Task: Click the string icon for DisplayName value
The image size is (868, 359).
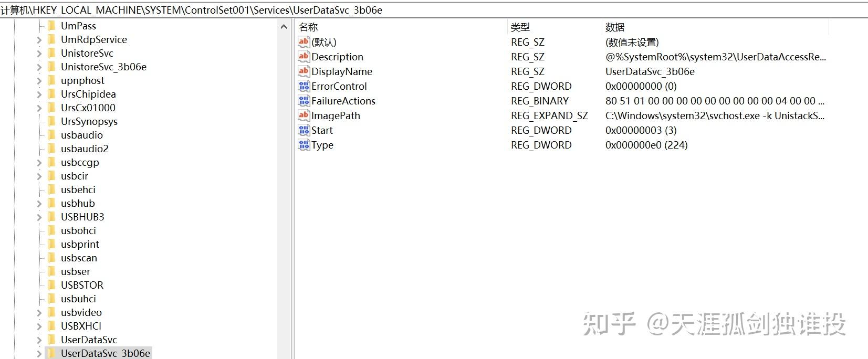Action: [304, 71]
